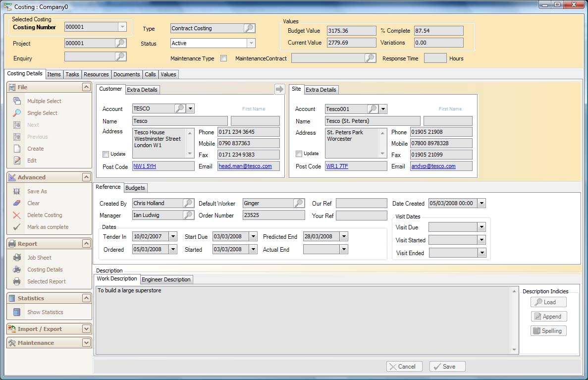Open the Created By lookup magnifier
Image resolution: width=588 pixels, height=380 pixels.
click(x=188, y=203)
